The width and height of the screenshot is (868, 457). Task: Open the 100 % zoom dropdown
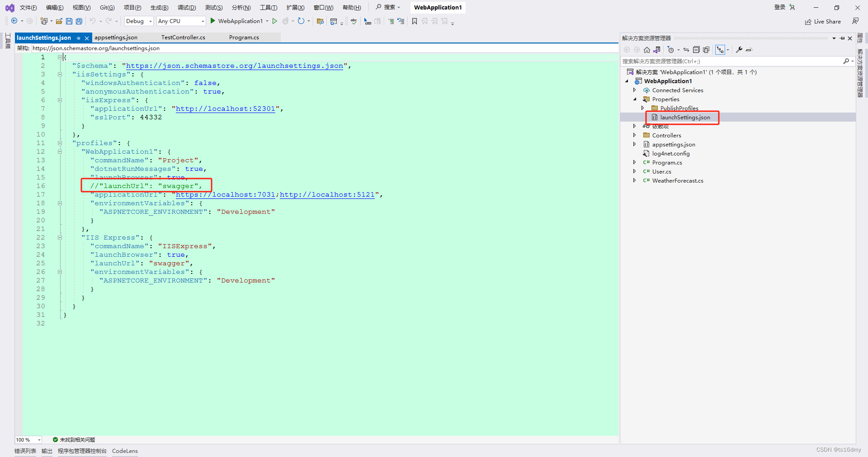pos(39,440)
